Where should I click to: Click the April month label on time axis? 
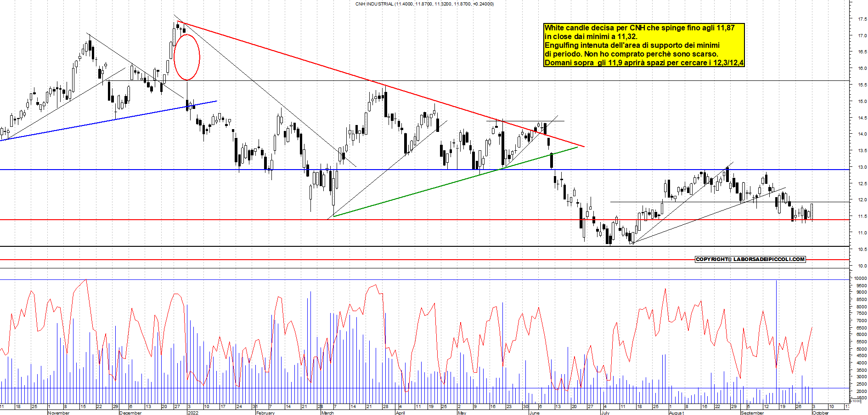[400, 413]
